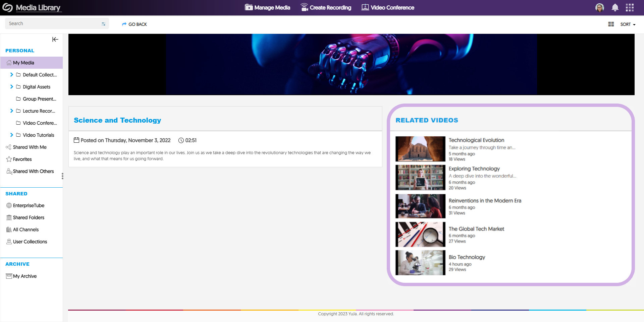The width and height of the screenshot is (644, 322).
Task: Expand the Digital Assets folder
Action: 12,87
